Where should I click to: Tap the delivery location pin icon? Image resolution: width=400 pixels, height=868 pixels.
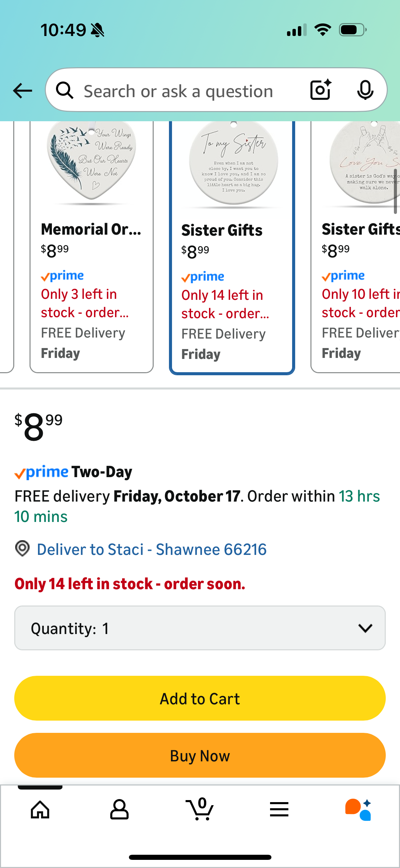pyautogui.click(x=22, y=549)
